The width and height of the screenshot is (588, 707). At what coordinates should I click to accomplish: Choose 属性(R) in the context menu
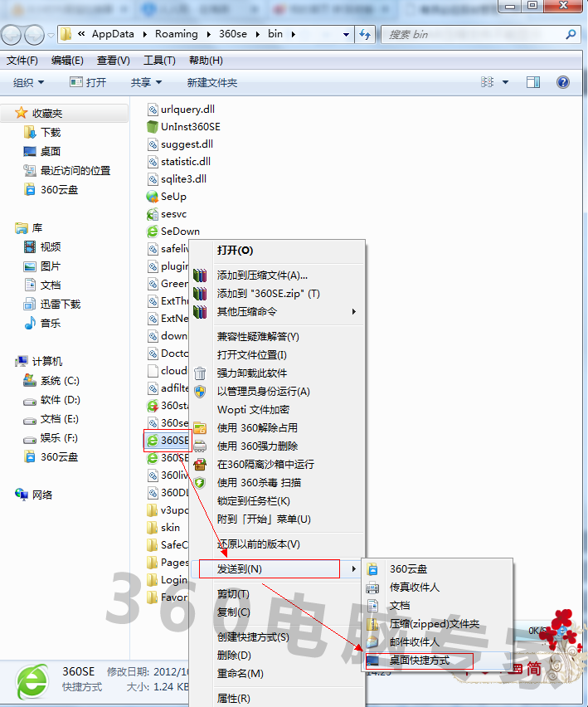pos(233,699)
